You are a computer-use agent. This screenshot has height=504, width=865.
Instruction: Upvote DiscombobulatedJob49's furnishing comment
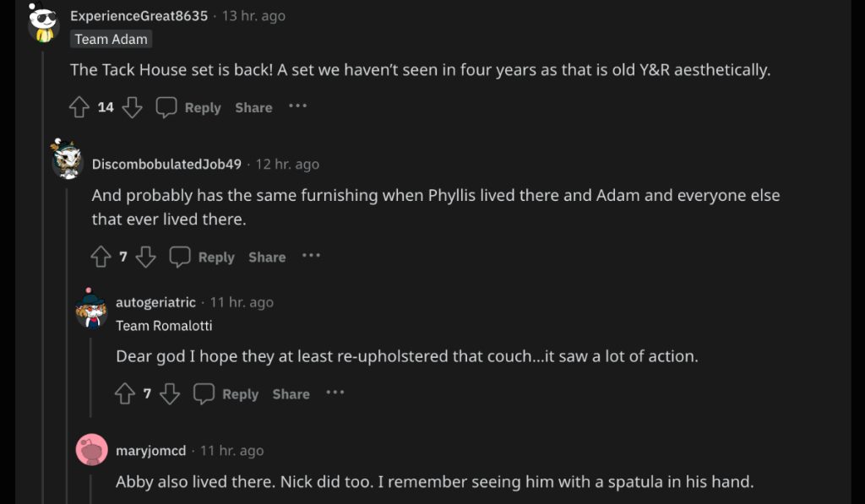[x=101, y=257]
